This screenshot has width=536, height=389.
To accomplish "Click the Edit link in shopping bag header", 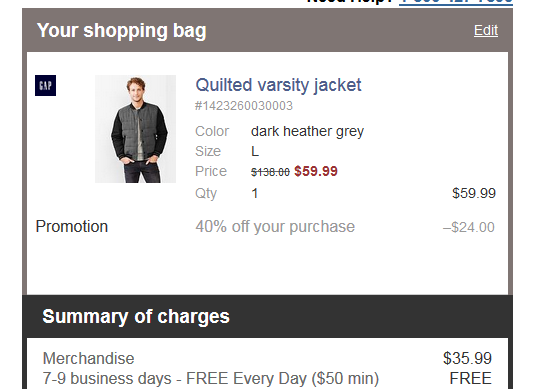I will coord(486,30).
